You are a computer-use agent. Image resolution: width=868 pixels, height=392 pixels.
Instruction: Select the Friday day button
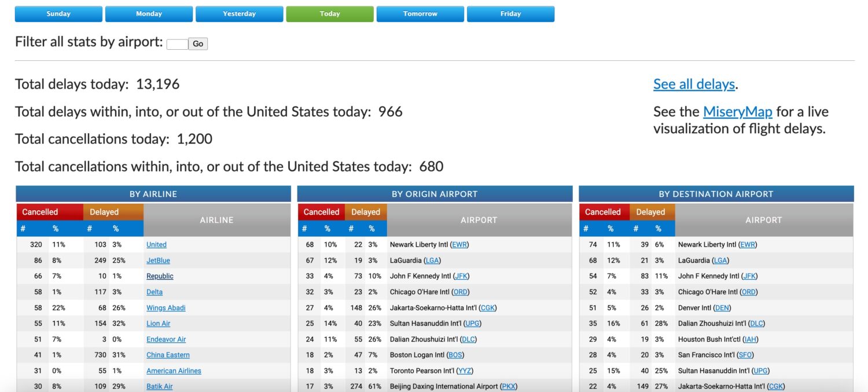(x=510, y=14)
